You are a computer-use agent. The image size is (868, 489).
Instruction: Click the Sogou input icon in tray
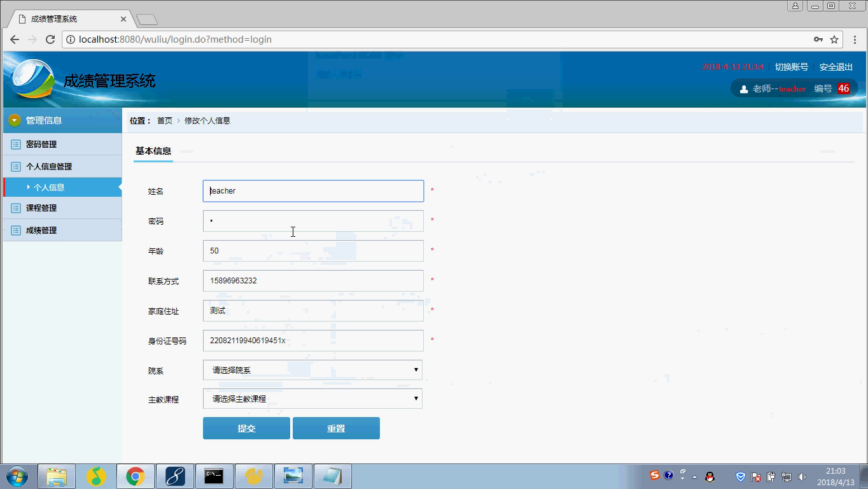tap(655, 475)
